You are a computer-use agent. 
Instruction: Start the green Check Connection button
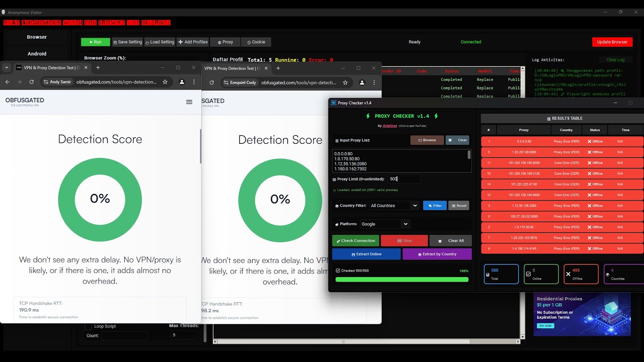pos(356,241)
